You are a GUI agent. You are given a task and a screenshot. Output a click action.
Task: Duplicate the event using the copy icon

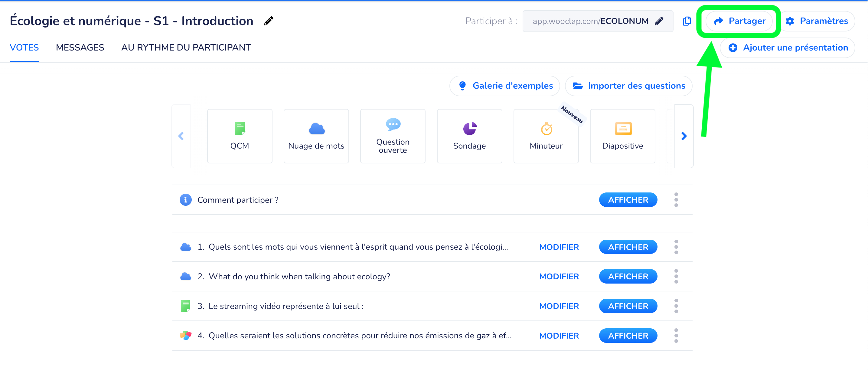click(686, 21)
